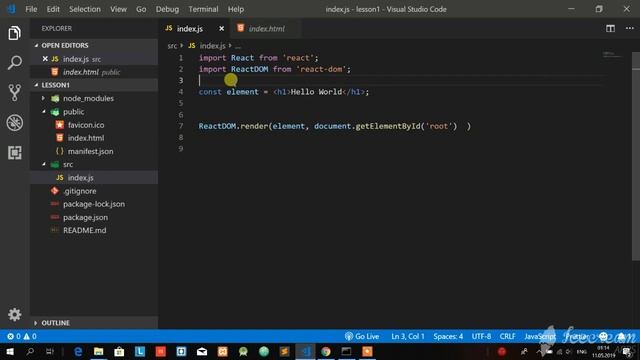Click the feedback smiley in status bar
The height and width of the screenshot is (360, 640).
pyautogui.click(x=603, y=336)
